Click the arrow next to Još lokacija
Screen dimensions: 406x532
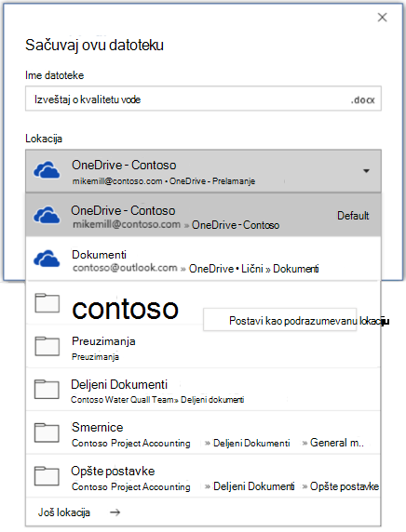pos(115,512)
